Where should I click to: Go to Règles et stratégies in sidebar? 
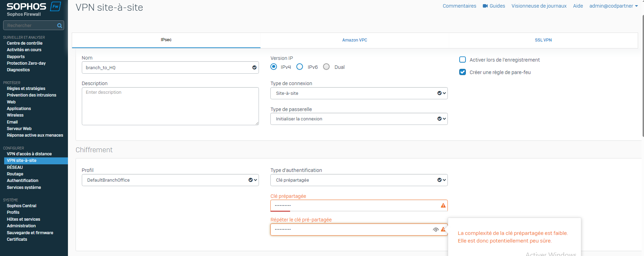pyautogui.click(x=26, y=89)
